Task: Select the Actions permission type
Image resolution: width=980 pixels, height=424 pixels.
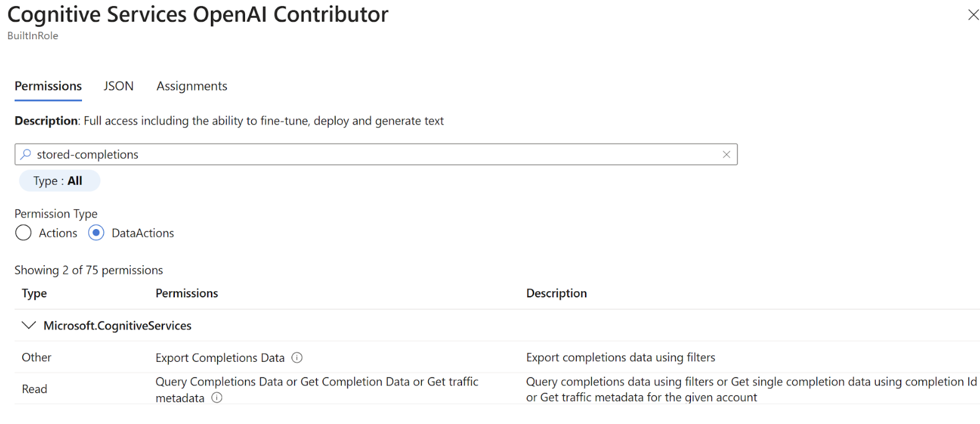Action: click(x=24, y=233)
